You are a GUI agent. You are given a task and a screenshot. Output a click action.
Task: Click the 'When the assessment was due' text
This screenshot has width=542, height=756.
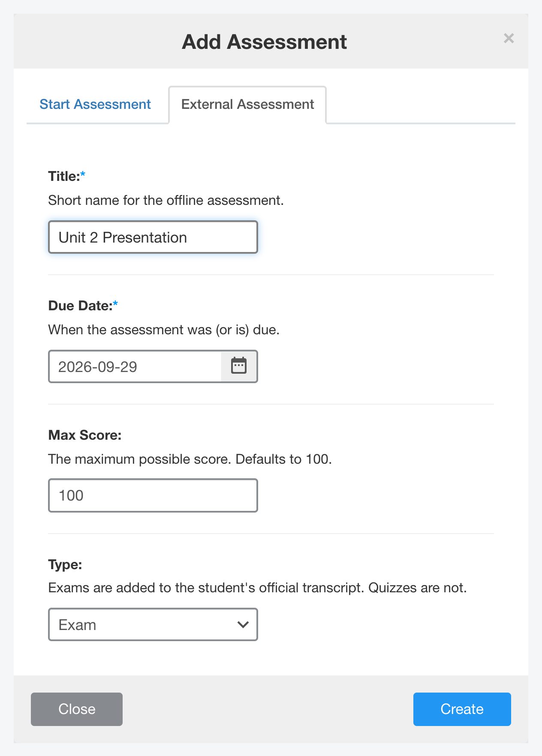(164, 330)
